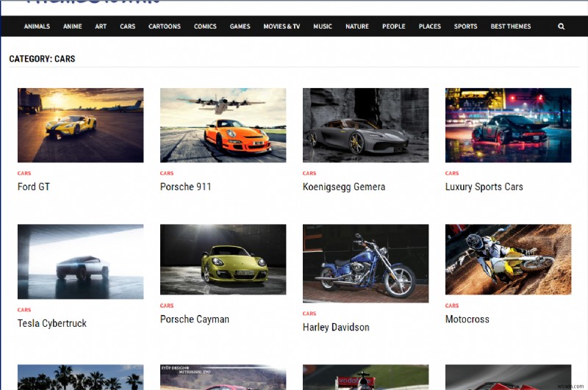Open the Comics category
The height and width of the screenshot is (390, 588).
[205, 26]
